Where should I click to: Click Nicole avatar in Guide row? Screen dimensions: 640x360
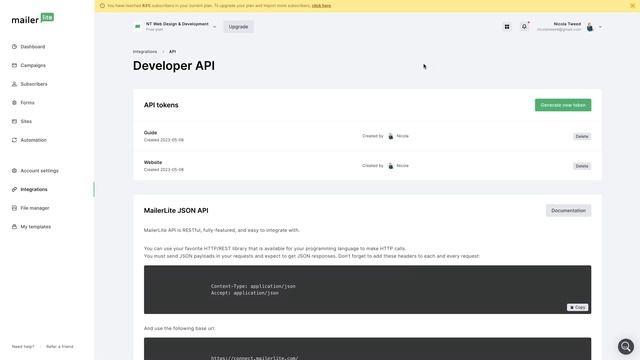[x=391, y=136]
